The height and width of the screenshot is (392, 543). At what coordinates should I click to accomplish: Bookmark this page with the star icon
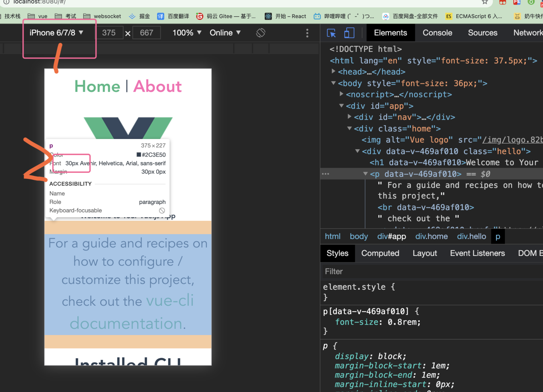(x=485, y=2)
